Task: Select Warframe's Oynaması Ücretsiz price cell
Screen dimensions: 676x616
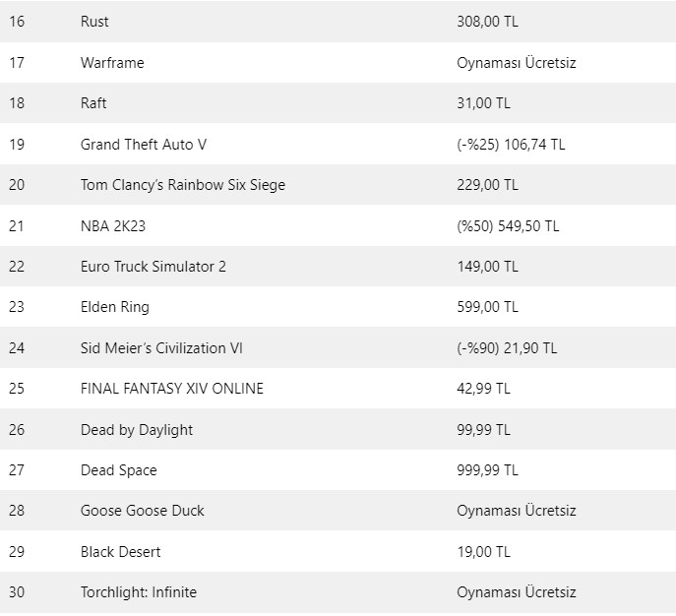Action: point(517,63)
